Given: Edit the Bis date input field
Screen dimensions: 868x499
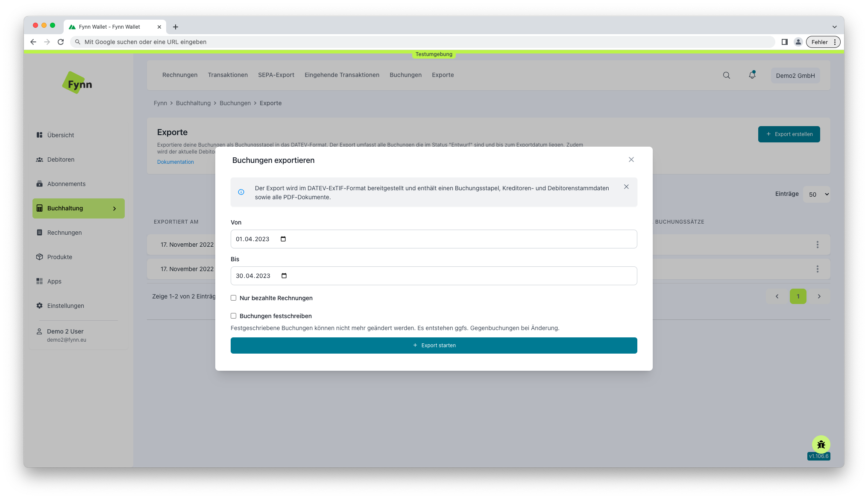Looking at the screenshot, I should pos(434,276).
